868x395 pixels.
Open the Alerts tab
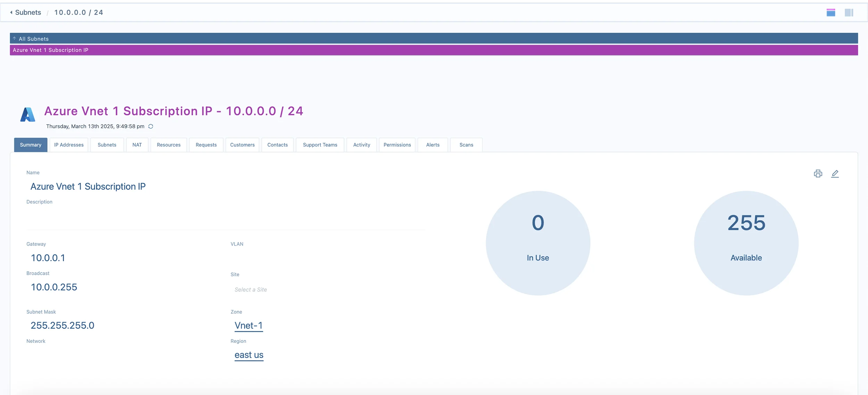coord(433,145)
